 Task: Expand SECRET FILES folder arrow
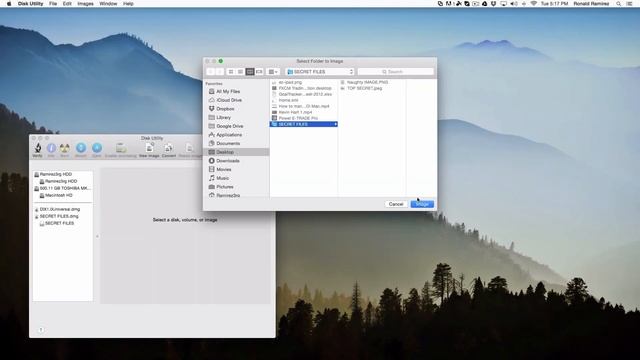pyautogui.click(x=336, y=124)
